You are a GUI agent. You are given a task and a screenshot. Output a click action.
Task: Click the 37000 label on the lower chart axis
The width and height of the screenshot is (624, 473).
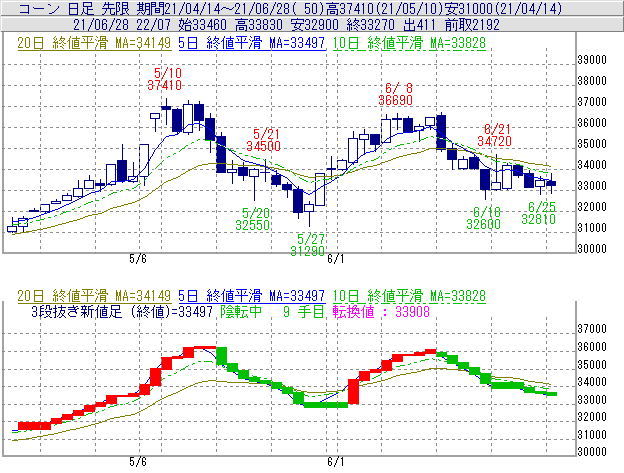pos(592,329)
